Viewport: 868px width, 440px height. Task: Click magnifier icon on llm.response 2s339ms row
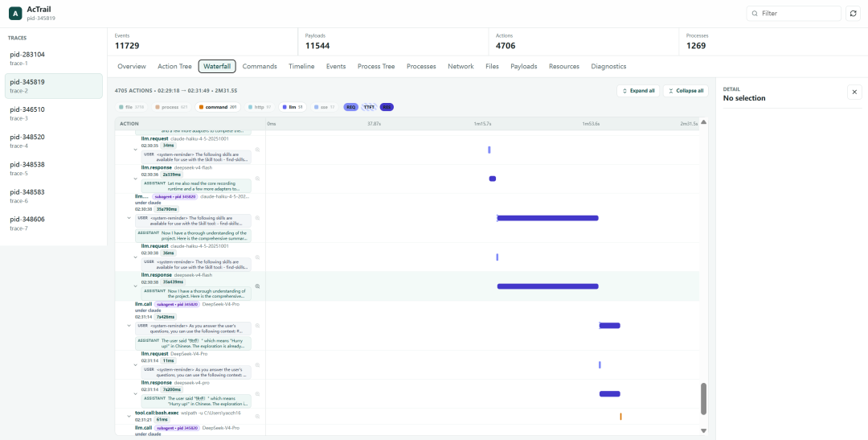[x=257, y=179]
